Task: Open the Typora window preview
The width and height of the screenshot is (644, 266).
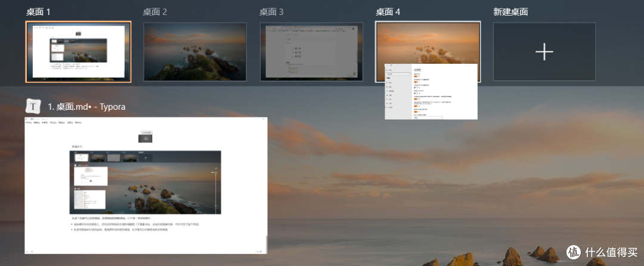Action: click(146, 185)
